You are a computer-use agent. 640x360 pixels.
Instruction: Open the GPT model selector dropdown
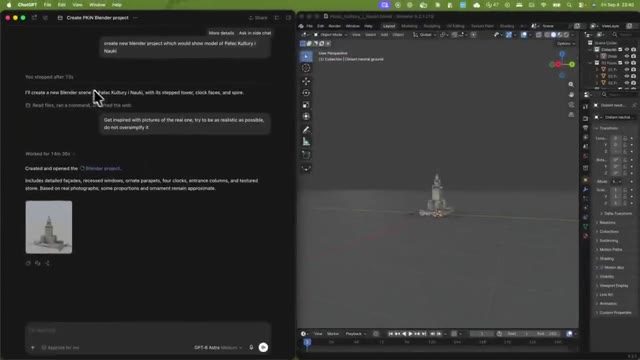tap(218, 348)
